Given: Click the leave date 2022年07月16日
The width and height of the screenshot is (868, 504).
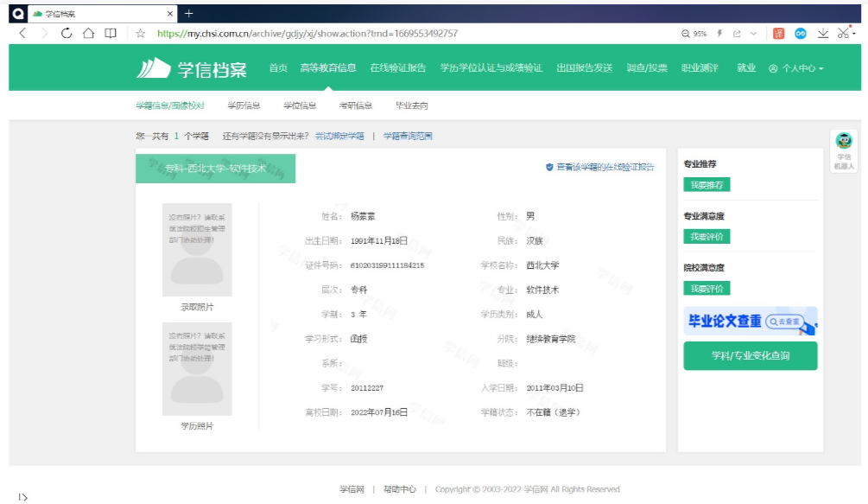Looking at the screenshot, I should [x=379, y=412].
